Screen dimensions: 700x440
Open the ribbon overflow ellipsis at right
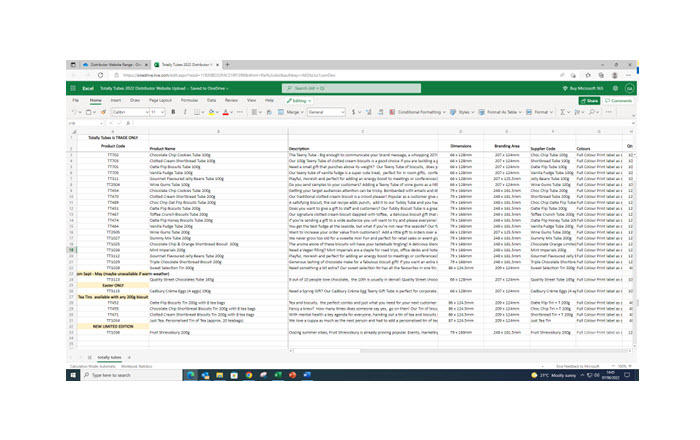[608, 112]
